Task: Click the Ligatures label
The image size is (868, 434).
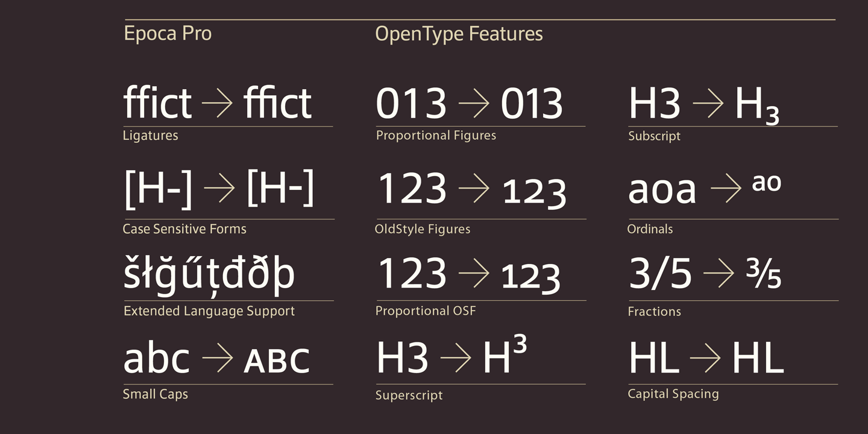Action: 150,136
